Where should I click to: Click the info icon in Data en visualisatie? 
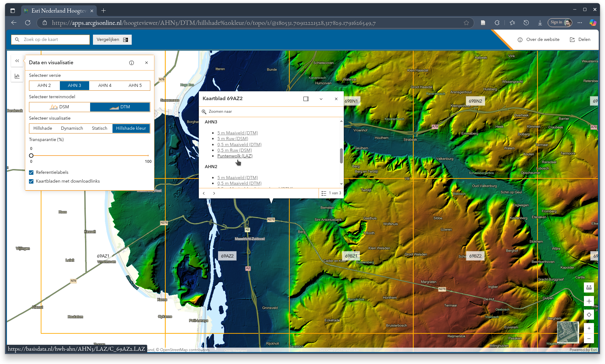pos(131,63)
